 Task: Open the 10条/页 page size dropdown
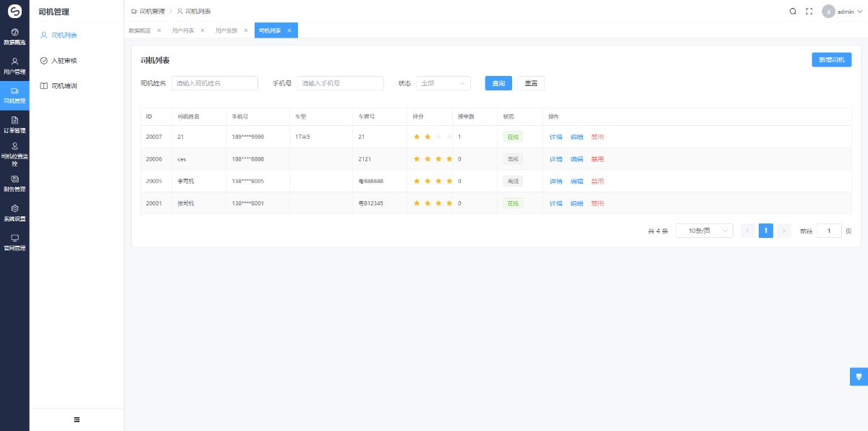click(705, 231)
